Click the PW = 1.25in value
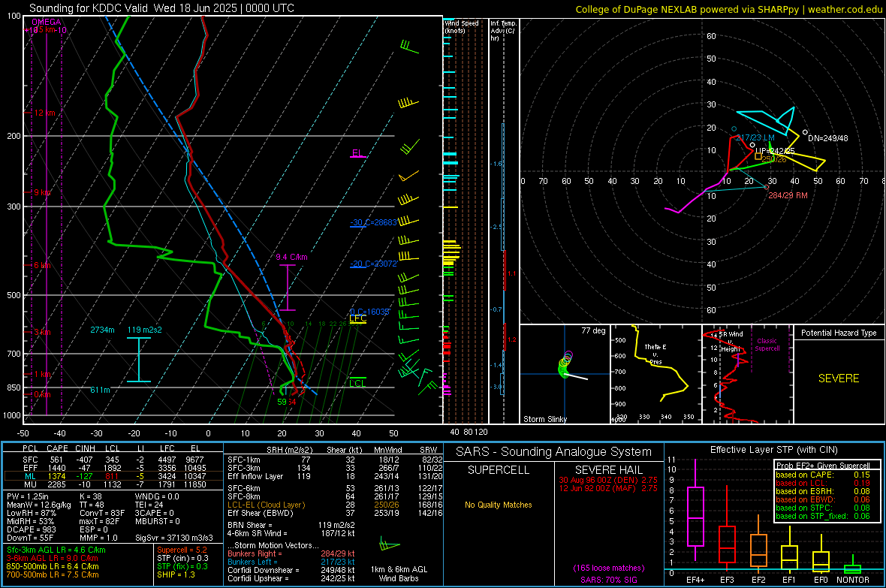The image size is (886, 588). tap(30, 496)
